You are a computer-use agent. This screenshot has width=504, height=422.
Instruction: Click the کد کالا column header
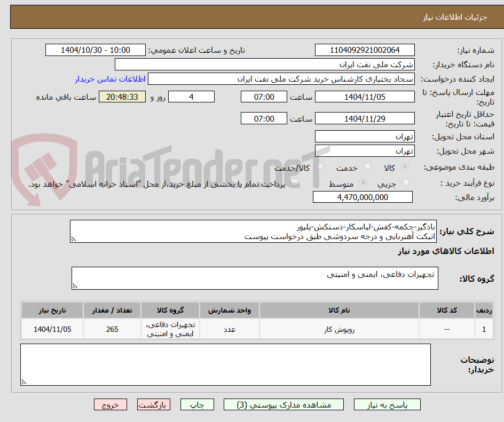(x=447, y=310)
